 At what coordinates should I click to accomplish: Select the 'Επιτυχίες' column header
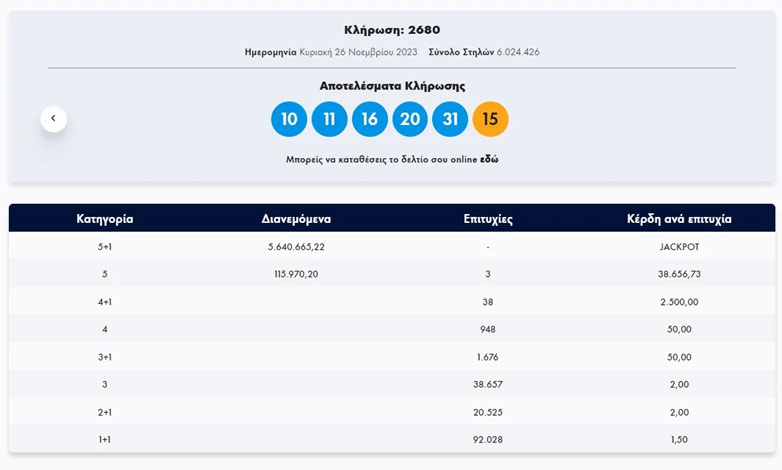click(x=489, y=218)
